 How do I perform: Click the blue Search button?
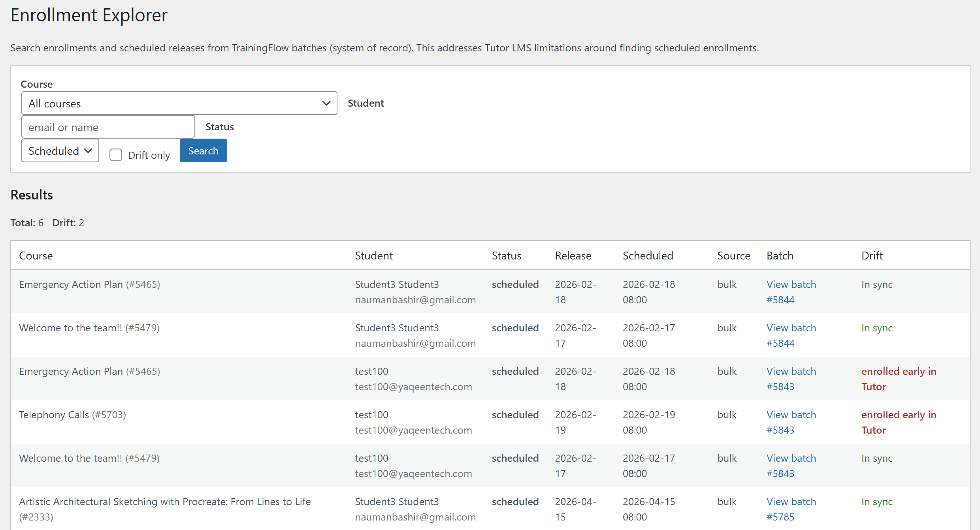[x=203, y=151]
